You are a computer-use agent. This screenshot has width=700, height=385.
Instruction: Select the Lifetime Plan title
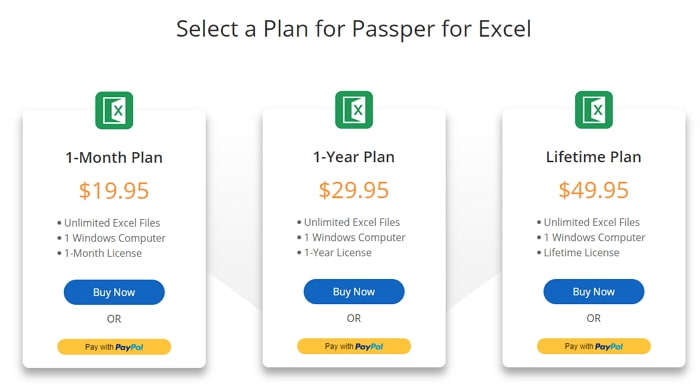click(594, 157)
